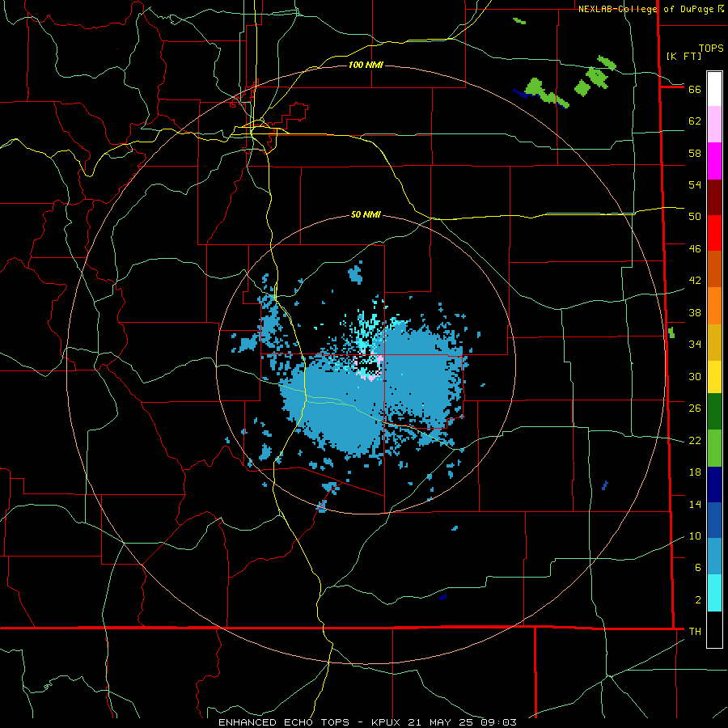Click the 'TH' threshold label
This screenshot has height=728, width=728.
coord(695,632)
